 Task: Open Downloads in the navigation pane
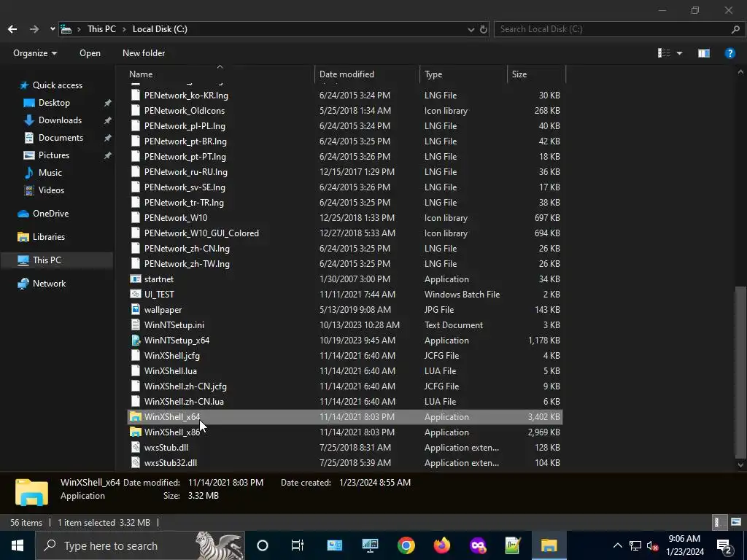[60, 120]
